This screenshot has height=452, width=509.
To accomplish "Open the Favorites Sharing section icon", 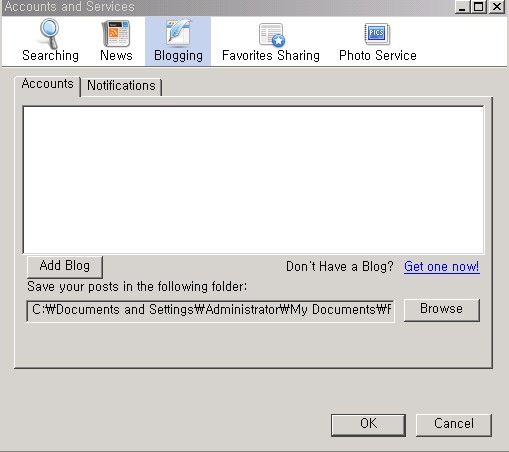I will coord(271,42).
